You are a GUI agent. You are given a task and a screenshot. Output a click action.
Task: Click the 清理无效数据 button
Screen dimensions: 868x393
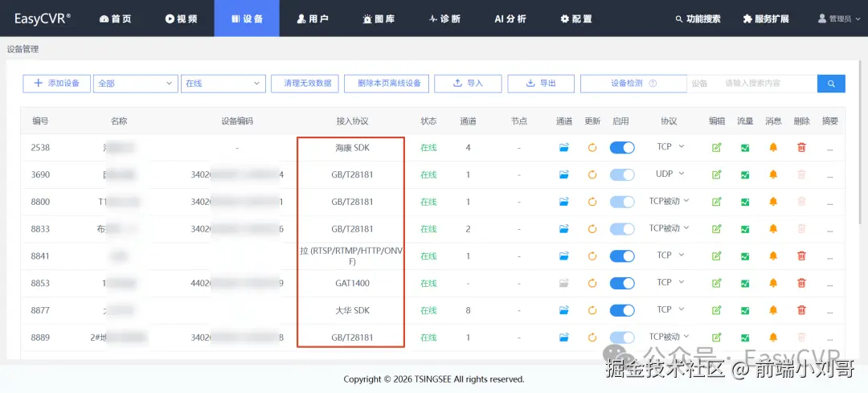point(307,84)
